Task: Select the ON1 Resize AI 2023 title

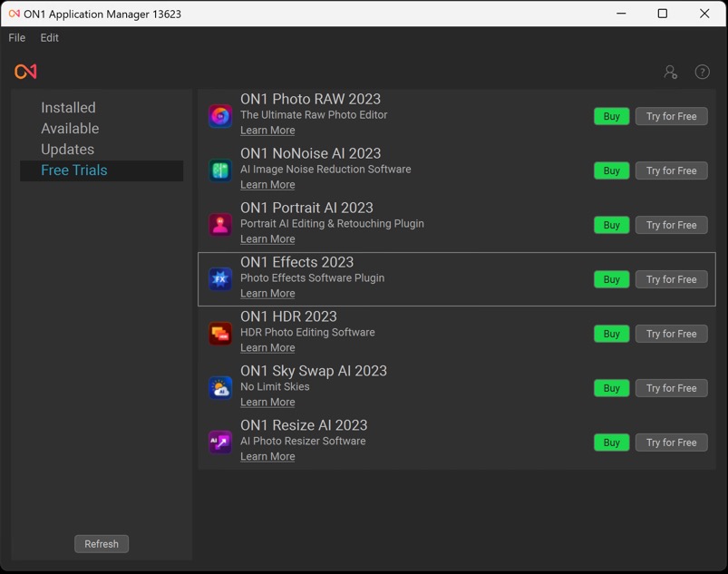Action: click(x=304, y=425)
